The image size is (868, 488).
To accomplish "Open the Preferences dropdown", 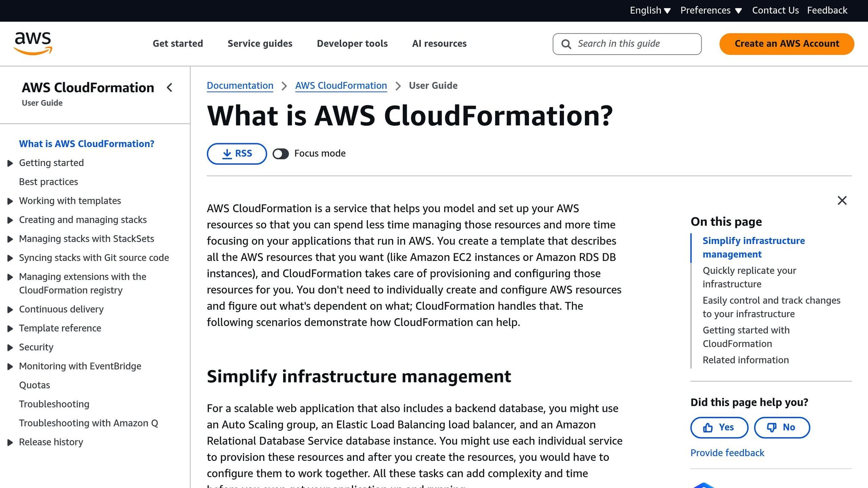I will tap(711, 11).
